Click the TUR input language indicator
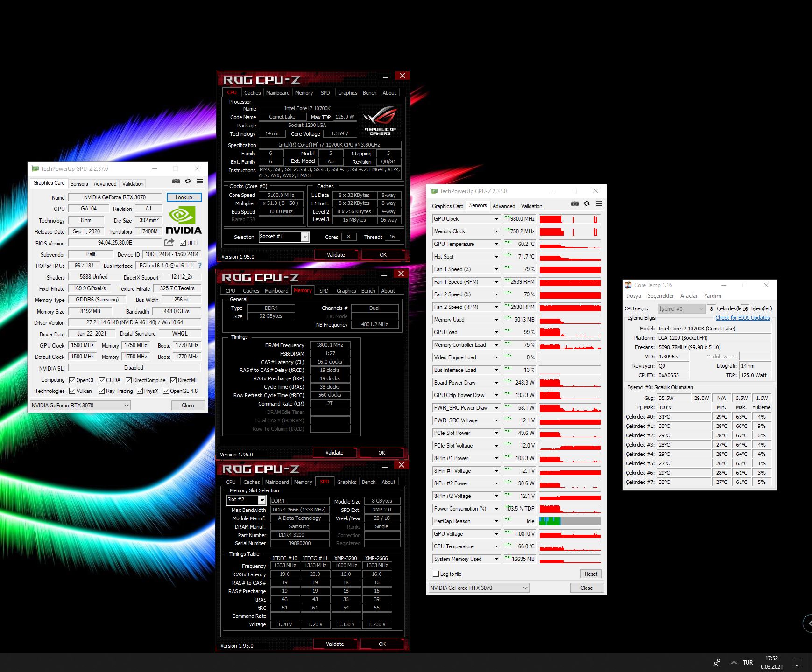The height and width of the screenshot is (672, 812). (748, 663)
